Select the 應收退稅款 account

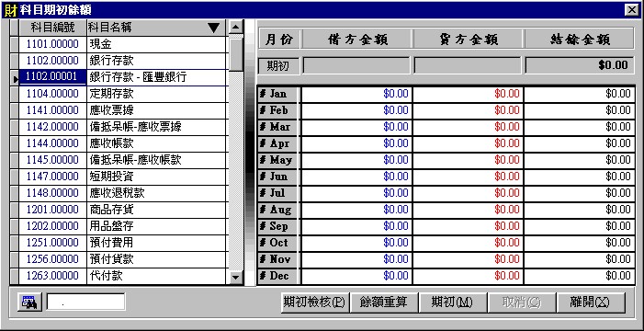(117, 193)
